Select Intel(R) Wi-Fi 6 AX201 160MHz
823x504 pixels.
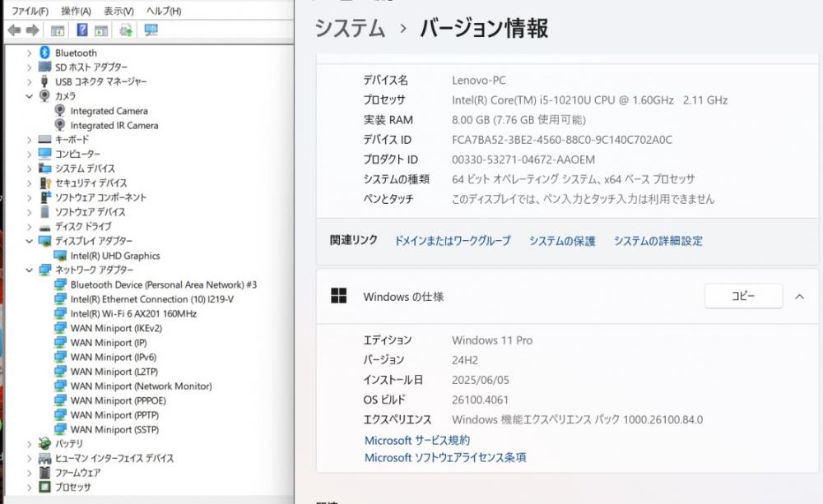133,313
